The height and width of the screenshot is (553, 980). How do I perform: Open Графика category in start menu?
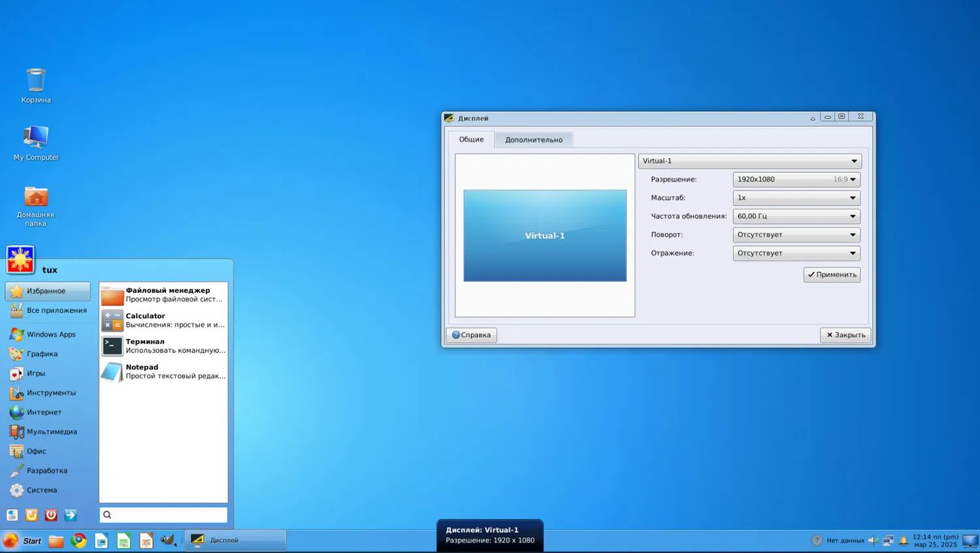[48, 354]
